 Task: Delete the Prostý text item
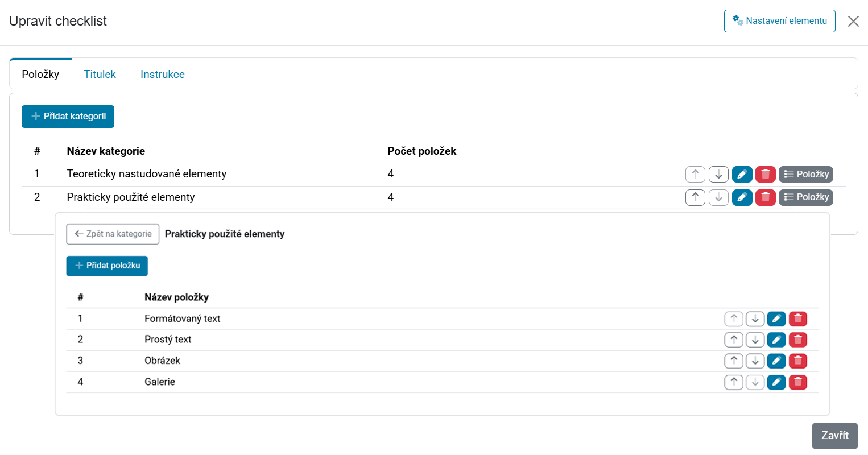pyautogui.click(x=798, y=340)
